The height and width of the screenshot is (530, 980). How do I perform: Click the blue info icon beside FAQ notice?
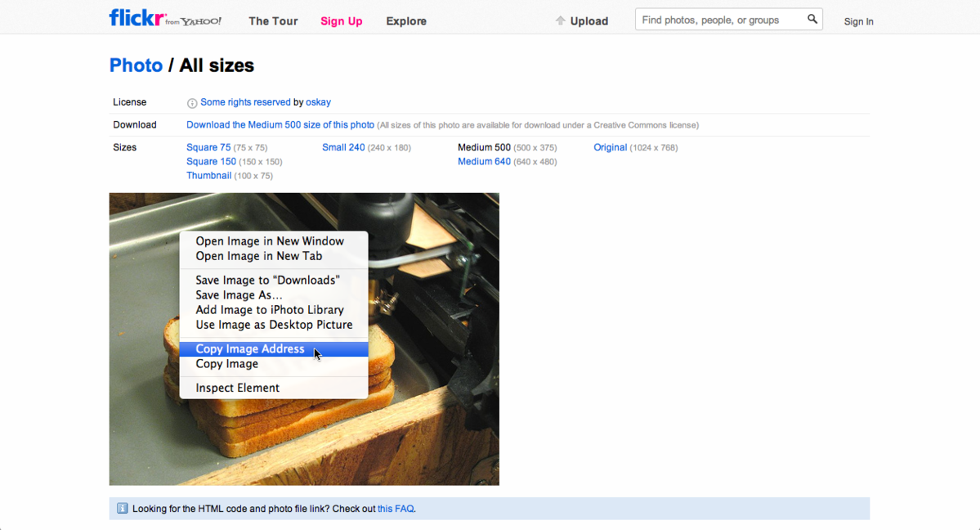point(122,509)
